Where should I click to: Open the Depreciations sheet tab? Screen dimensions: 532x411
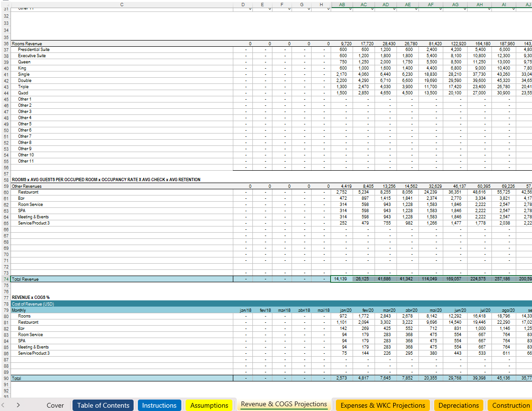[459, 405]
